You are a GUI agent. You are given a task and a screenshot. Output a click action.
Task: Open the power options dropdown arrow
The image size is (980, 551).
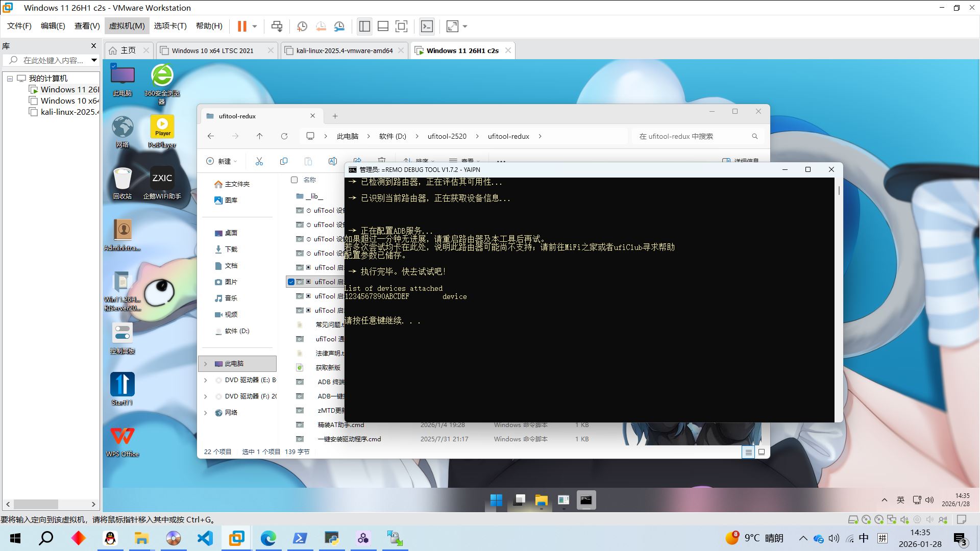click(255, 26)
